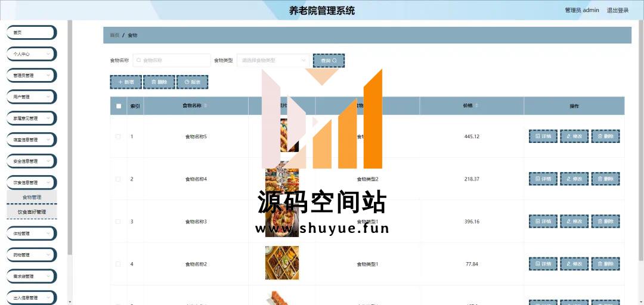Click the cell text 食物名称4
The image size is (644, 305).
point(196,179)
